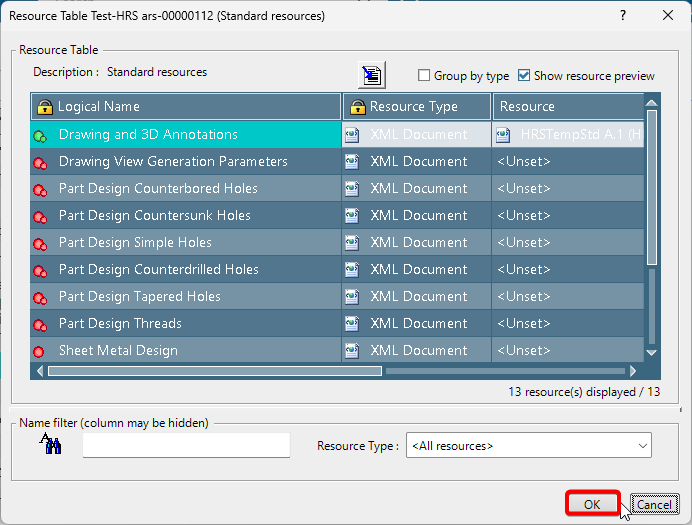
Task: Click the vertical scrollbar thumb
Action: pyautogui.click(x=652, y=188)
